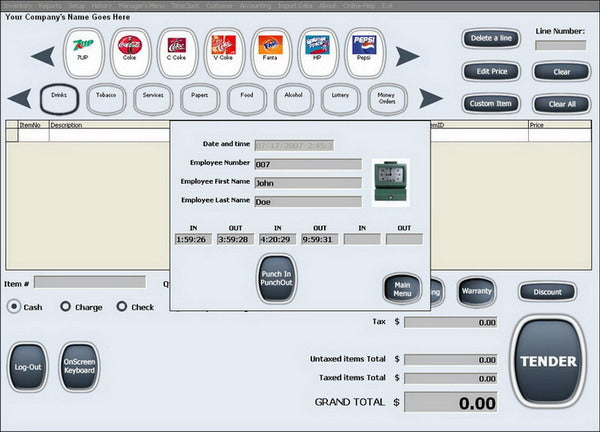
Task: Click the Punch In PunchOut button
Action: (x=276, y=278)
